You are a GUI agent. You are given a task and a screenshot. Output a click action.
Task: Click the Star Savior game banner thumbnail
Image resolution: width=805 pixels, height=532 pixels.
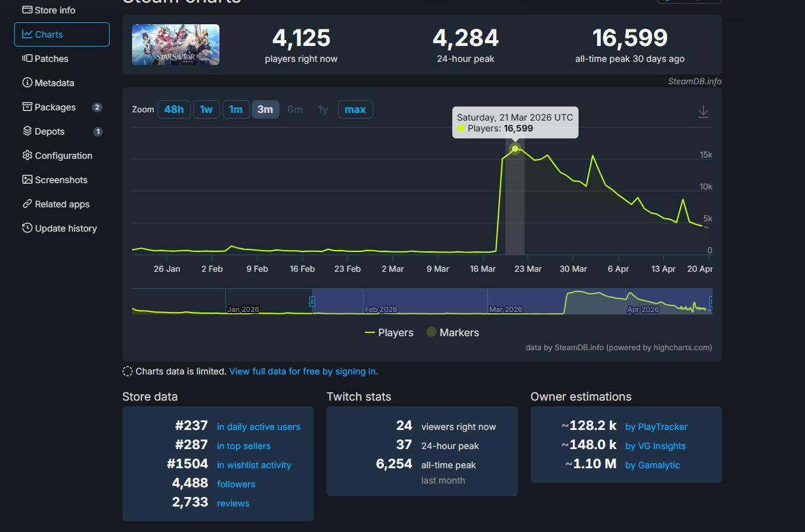coord(175,45)
